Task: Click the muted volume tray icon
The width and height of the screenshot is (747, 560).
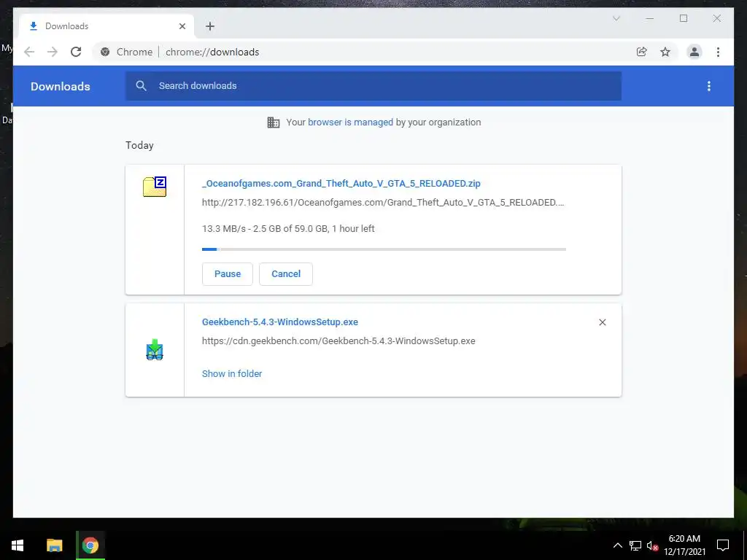Action: tap(652, 545)
